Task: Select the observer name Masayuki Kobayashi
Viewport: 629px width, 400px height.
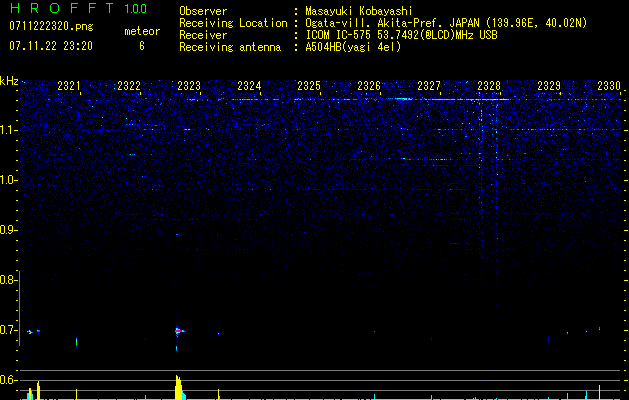Action: 359,11
